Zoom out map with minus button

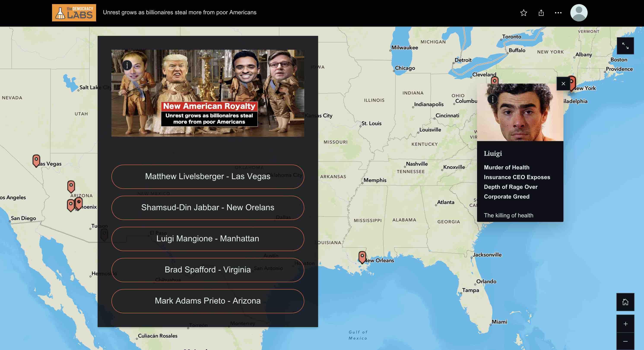coord(625,341)
